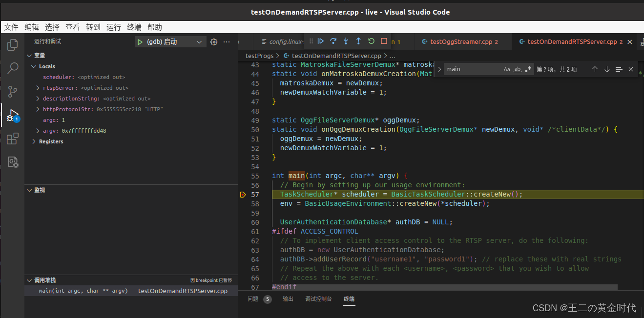Select main(int argc, char ** argv) stack frame
This screenshot has height=318, width=644.
tap(131, 291)
